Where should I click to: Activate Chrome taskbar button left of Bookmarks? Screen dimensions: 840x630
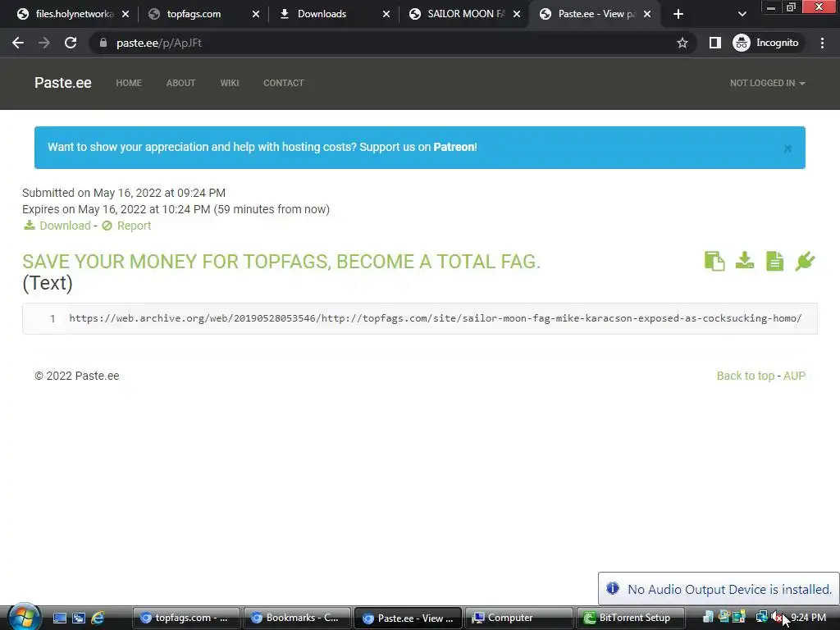click(x=186, y=618)
